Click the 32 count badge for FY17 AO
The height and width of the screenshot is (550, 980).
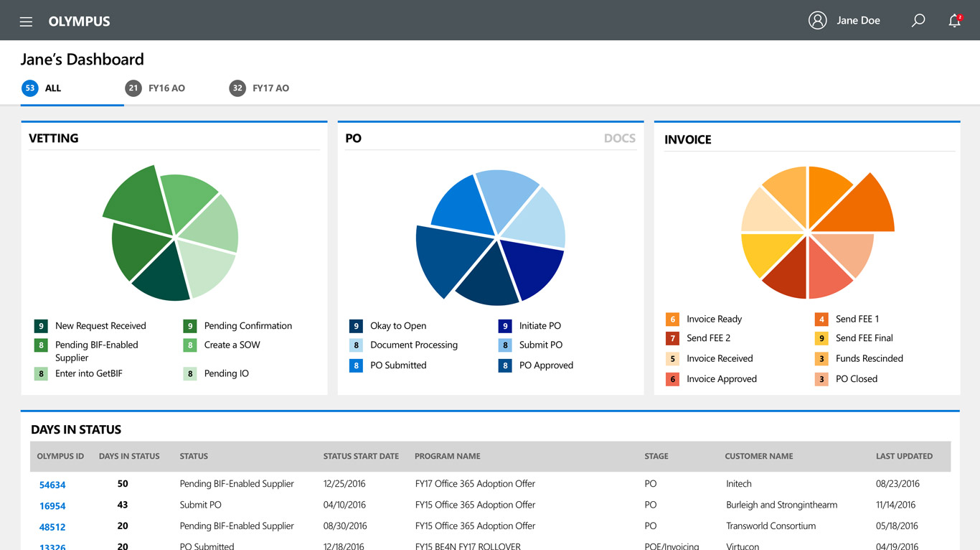[237, 88]
